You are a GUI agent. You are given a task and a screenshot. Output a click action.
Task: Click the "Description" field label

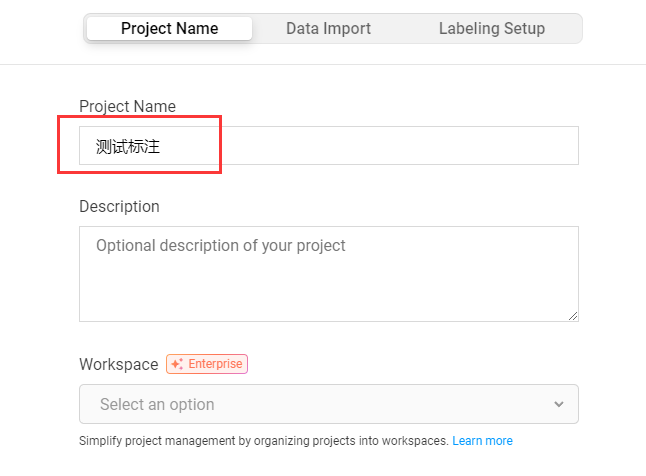(119, 206)
